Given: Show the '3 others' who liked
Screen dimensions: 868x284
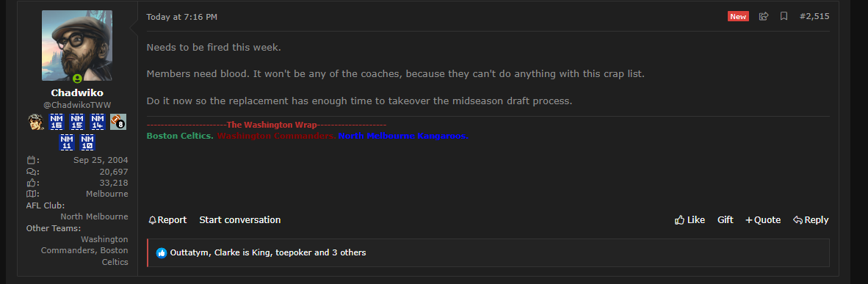Looking at the screenshot, I should pos(349,252).
